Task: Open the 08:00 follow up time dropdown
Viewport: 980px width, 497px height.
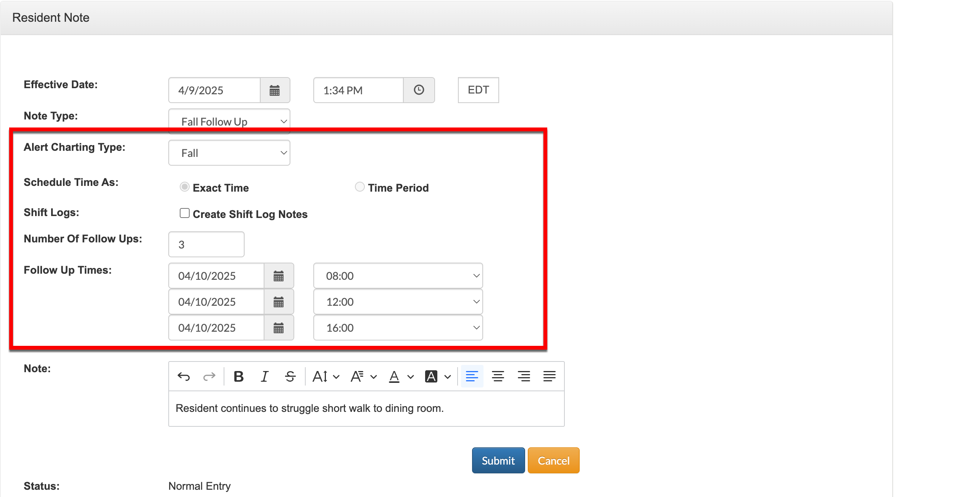Action: [398, 276]
